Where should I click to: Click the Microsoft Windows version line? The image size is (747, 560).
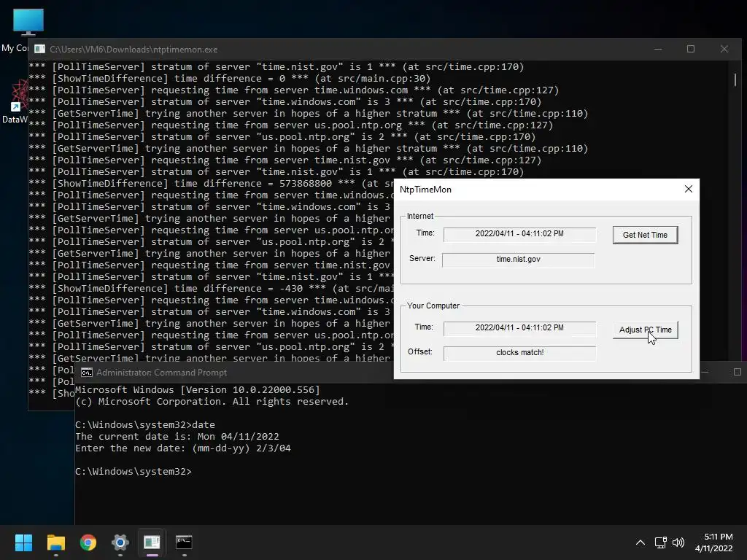(x=198, y=389)
